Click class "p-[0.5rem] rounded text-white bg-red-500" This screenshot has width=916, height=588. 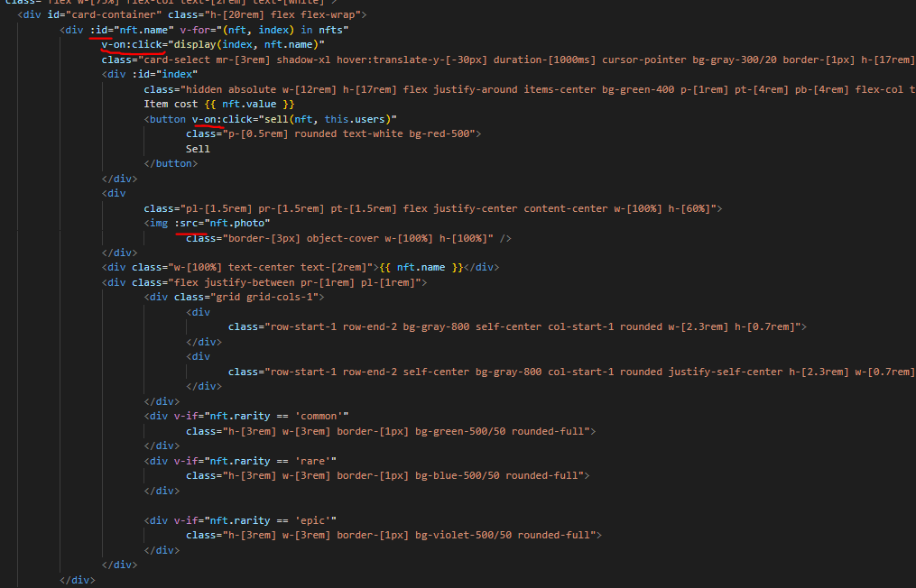click(x=330, y=133)
